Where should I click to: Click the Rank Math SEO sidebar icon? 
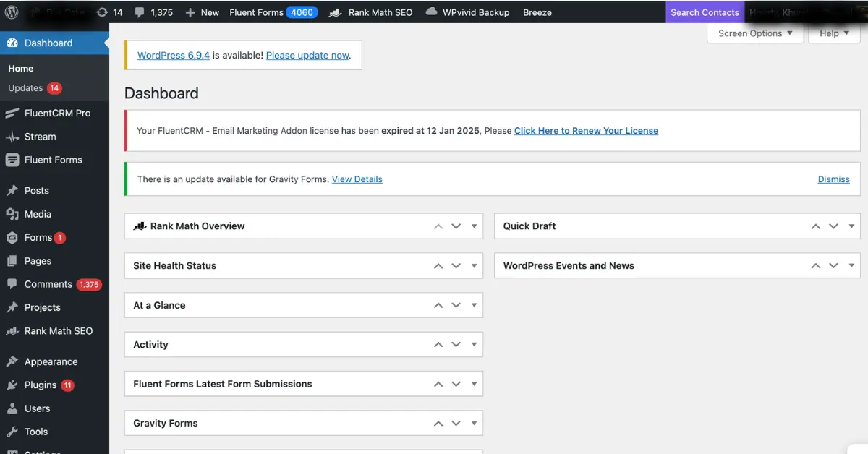(12, 331)
